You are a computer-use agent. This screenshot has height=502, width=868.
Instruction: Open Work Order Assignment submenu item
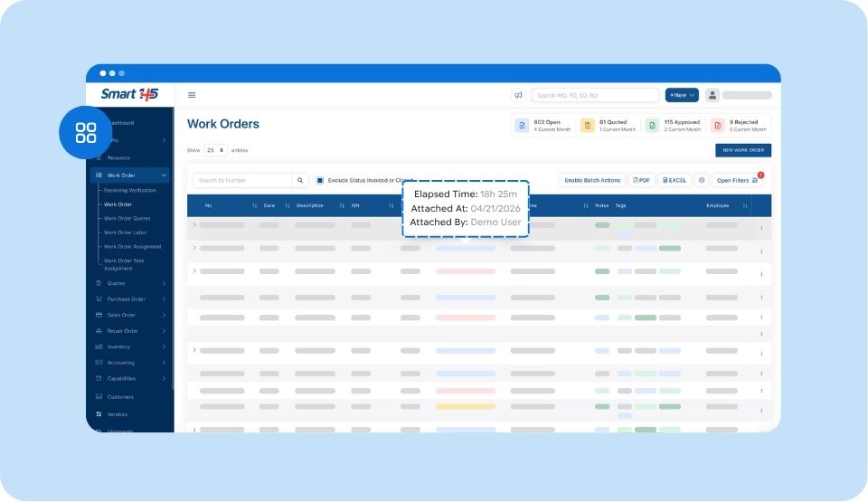click(x=133, y=247)
